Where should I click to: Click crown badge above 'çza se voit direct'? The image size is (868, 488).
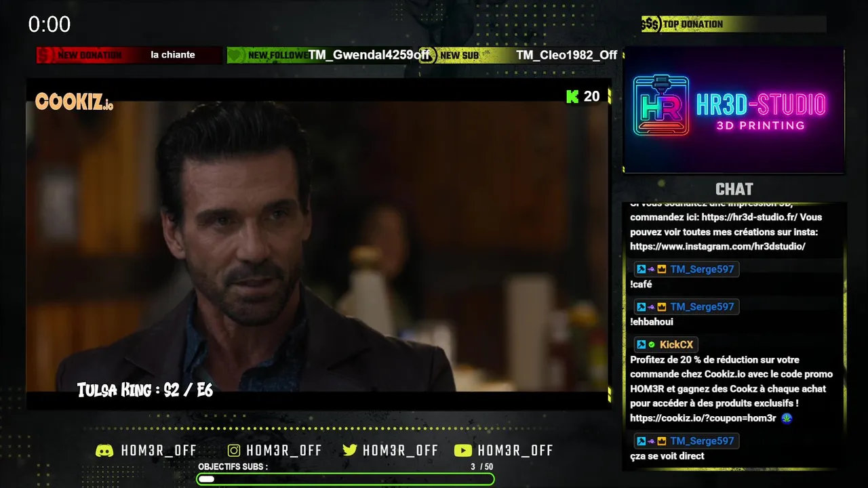(x=661, y=441)
